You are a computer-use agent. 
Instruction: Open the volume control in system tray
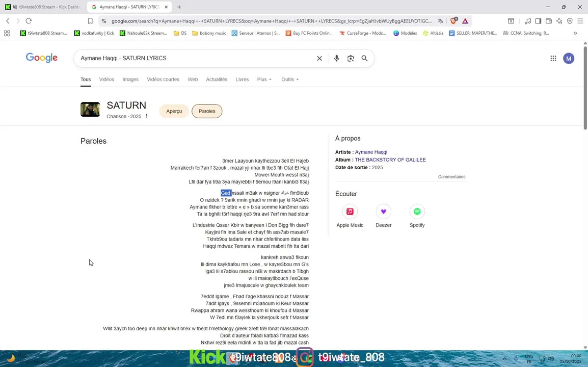tap(551, 358)
